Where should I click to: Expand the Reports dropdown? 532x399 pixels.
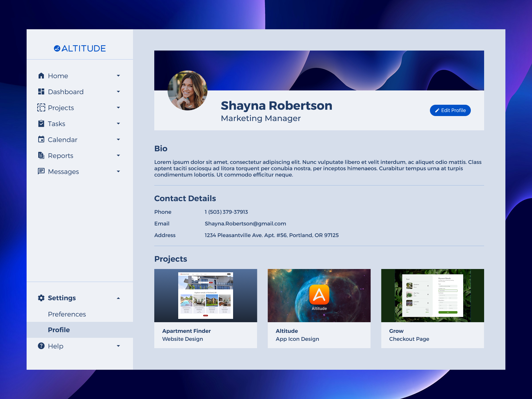(118, 155)
